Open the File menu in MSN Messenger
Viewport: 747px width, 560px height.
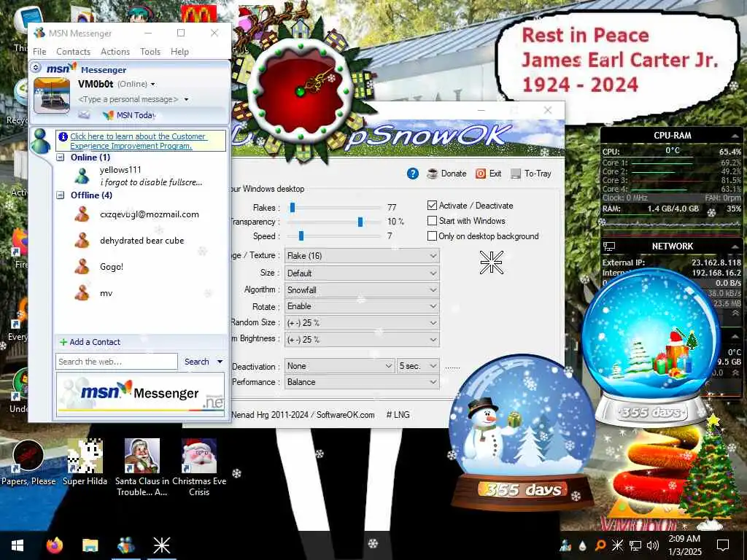tap(39, 52)
